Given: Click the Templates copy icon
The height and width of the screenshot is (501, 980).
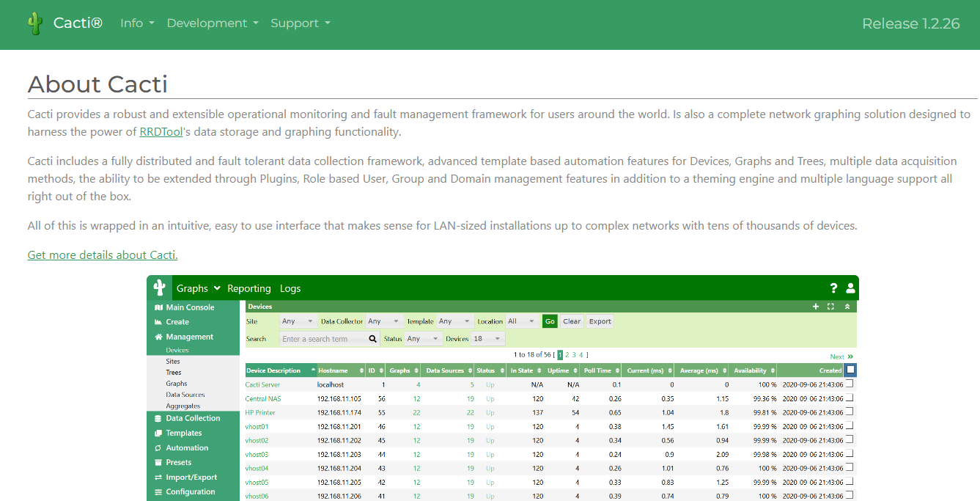Looking at the screenshot, I should tap(158, 433).
